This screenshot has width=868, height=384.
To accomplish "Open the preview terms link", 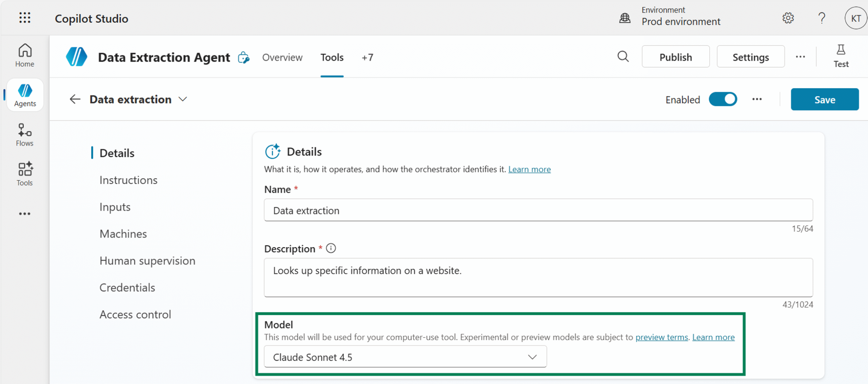I will tap(662, 337).
